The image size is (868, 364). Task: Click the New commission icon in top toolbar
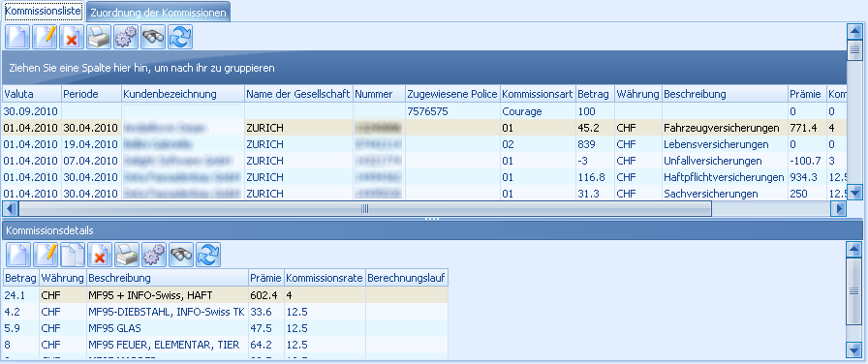17,37
